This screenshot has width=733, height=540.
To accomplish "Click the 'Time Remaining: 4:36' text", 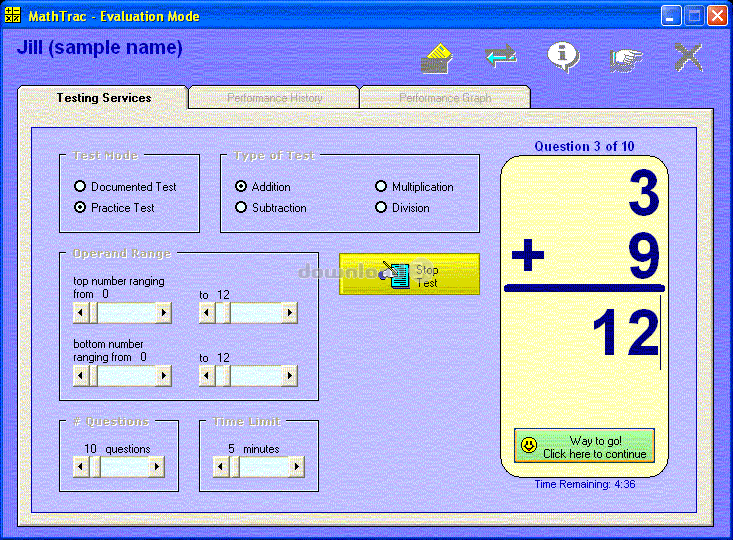I will (x=584, y=484).
